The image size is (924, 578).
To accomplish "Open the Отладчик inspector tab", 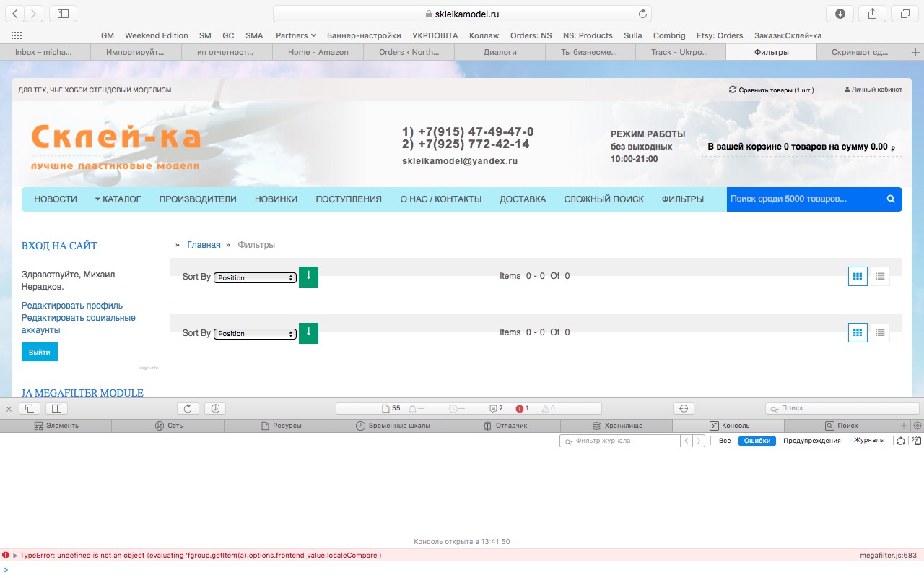I will [504, 426].
